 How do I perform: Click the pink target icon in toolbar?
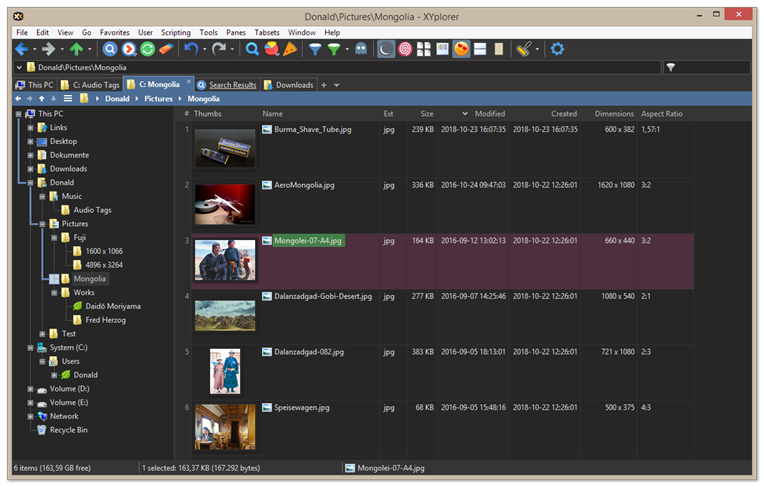click(405, 49)
